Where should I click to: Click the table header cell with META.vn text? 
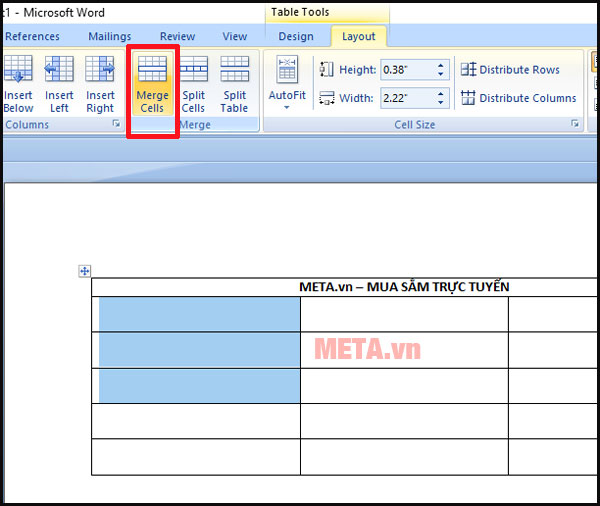404,287
